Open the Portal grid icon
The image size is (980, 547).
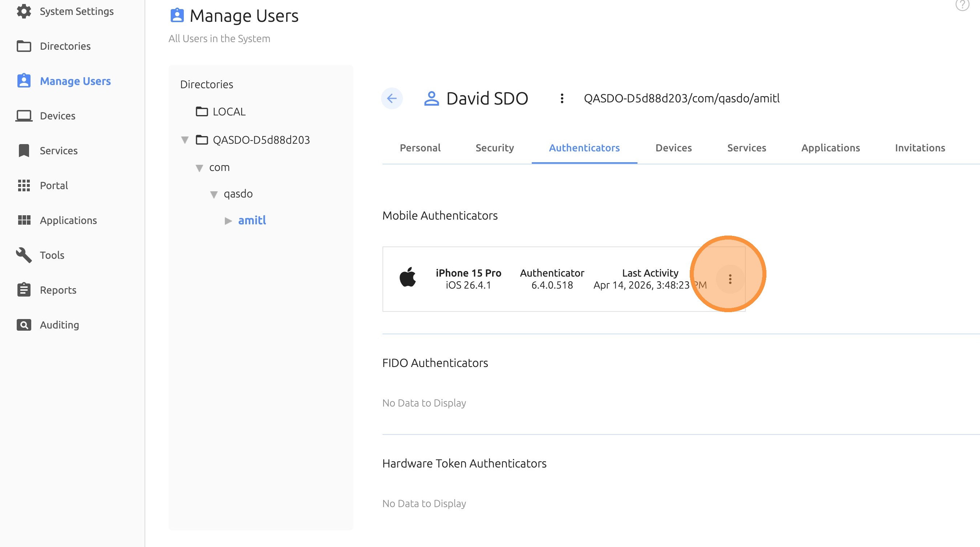pos(24,185)
